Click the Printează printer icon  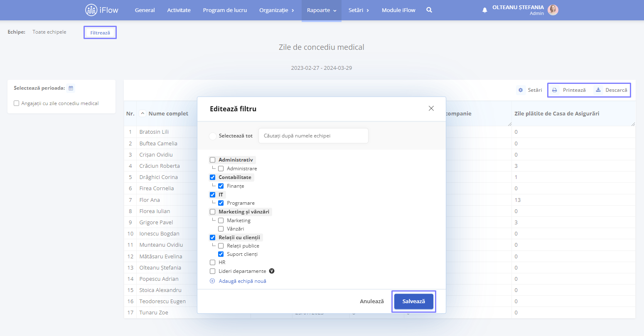(x=554, y=90)
